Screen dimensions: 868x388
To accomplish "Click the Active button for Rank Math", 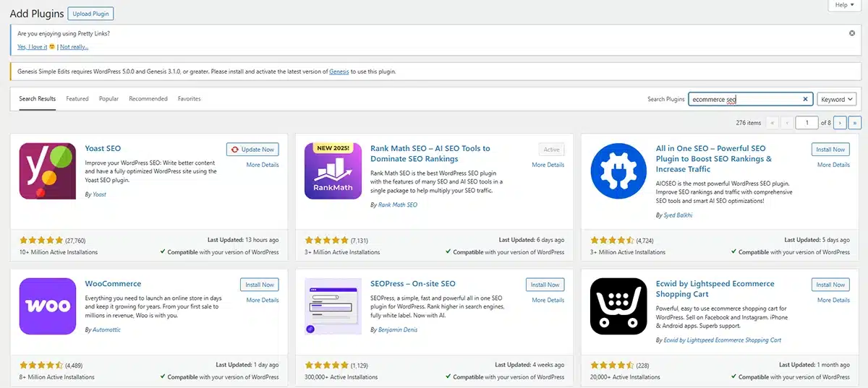I will [x=552, y=150].
